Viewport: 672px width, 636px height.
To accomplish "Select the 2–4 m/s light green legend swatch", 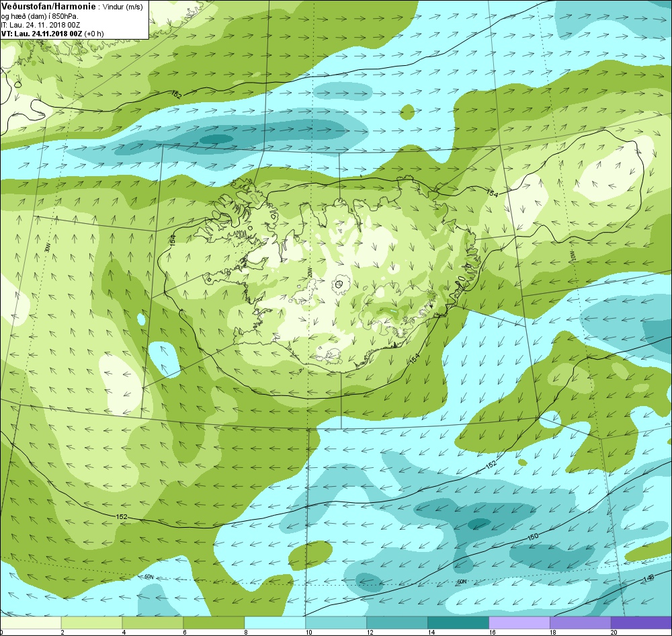I will pos(91,622).
